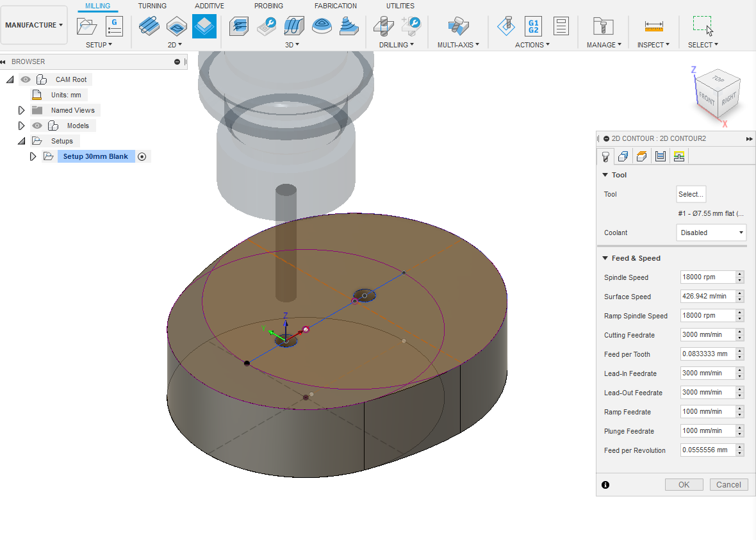This screenshot has height=540, width=756.
Task: Open the Coolant dropdown showing Disabled
Action: [x=711, y=233]
